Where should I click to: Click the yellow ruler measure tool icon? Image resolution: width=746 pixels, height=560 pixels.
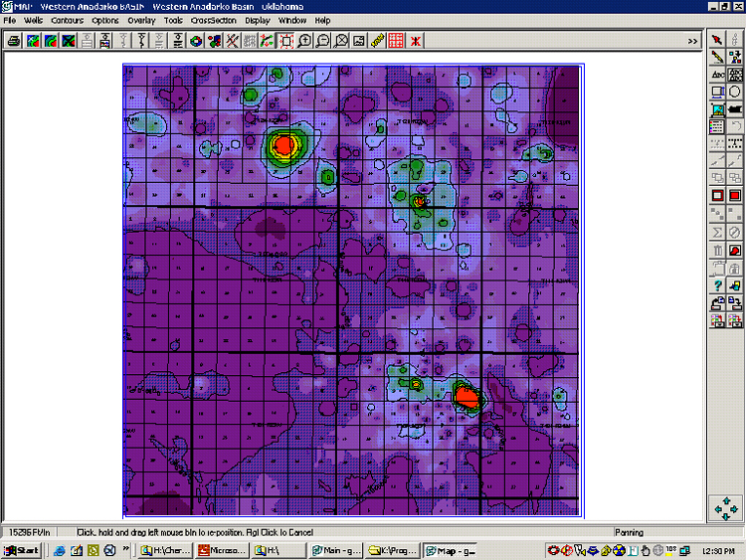pyautogui.click(x=377, y=41)
